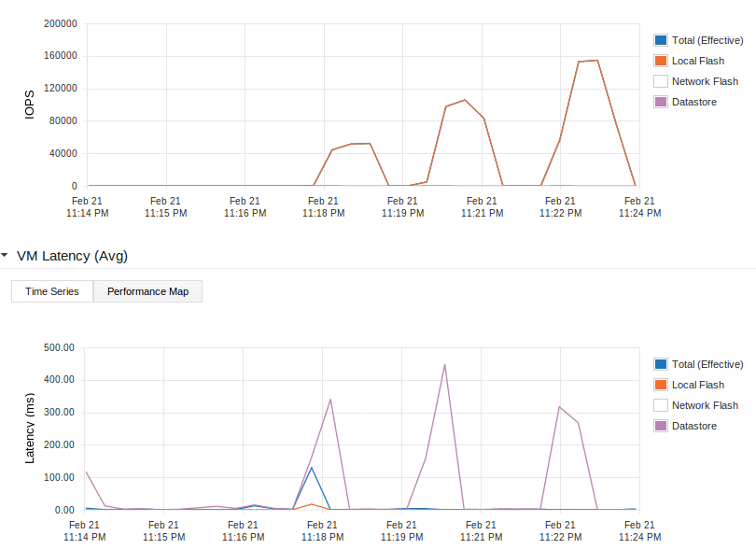Click the tallest Datastore latency spike near 450 ms

pyautogui.click(x=444, y=365)
